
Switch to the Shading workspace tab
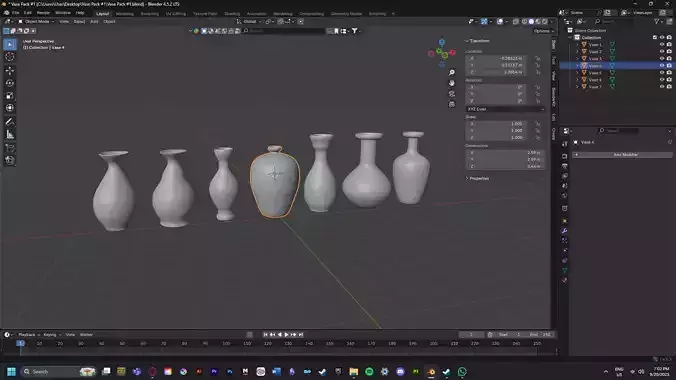click(x=232, y=14)
